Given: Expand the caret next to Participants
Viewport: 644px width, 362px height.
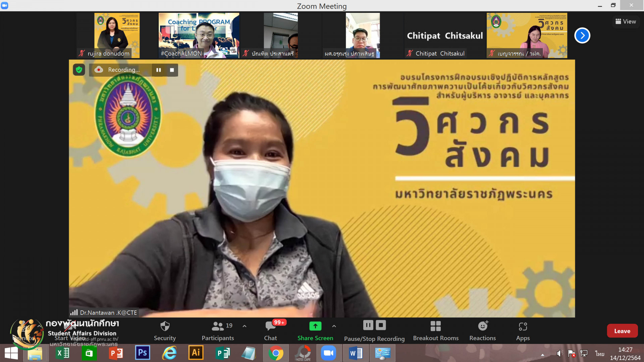Looking at the screenshot, I should pos(245,326).
